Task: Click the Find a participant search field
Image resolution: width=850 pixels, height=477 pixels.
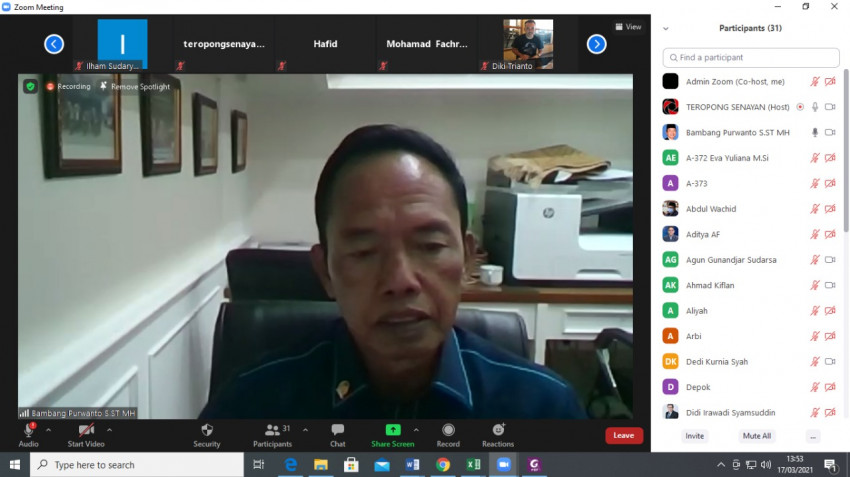Action: click(751, 57)
